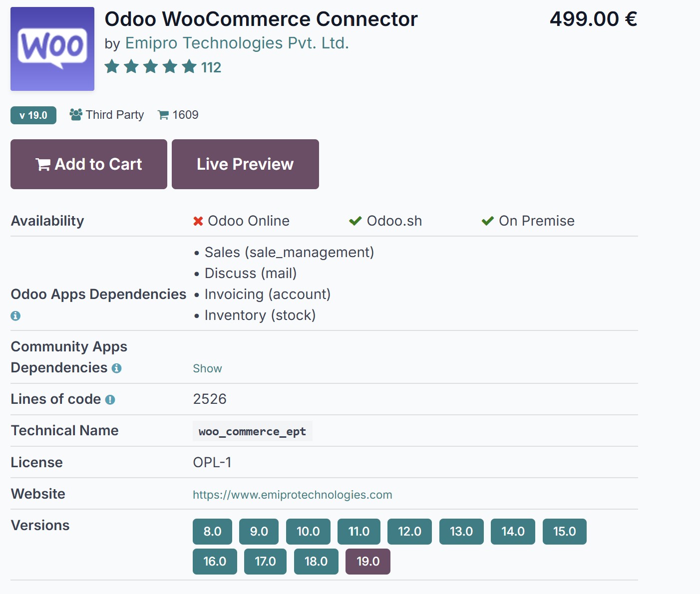This screenshot has width=700, height=594.
Task: Click the five-star rating icons
Action: coord(150,66)
